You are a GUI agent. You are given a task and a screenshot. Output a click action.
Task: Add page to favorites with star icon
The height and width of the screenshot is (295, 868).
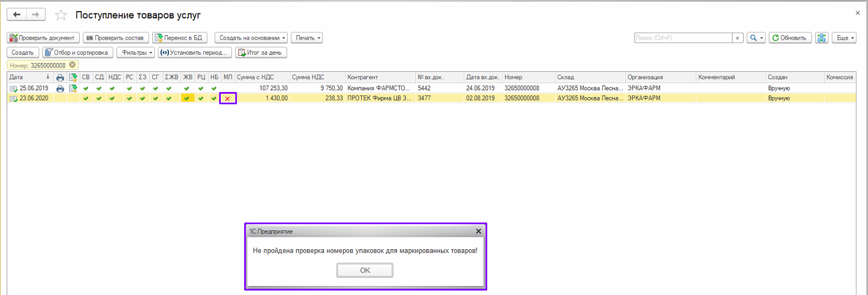(61, 15)
